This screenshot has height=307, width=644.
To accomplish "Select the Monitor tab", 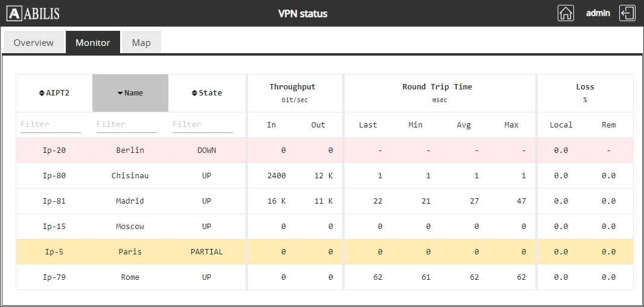I will (92, 43).
